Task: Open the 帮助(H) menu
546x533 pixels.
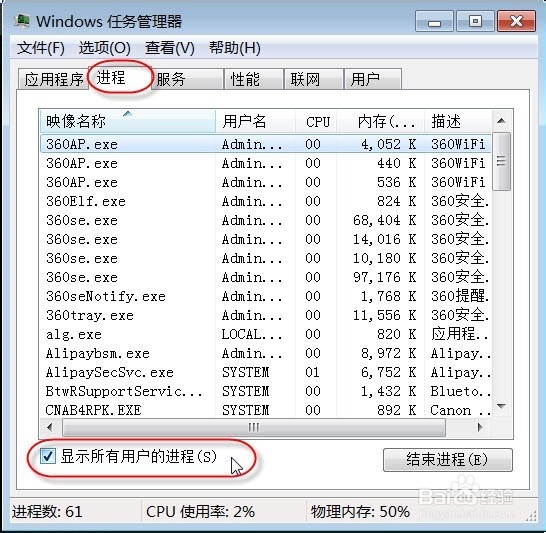Action: [x=234, y=48]
